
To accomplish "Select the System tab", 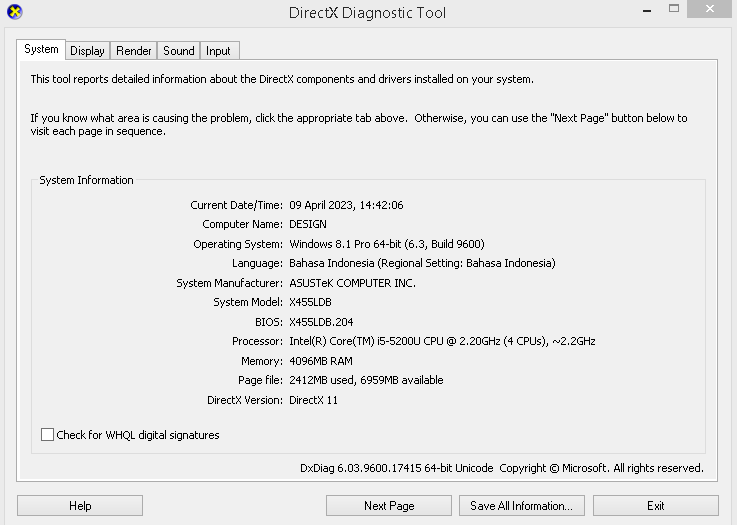I will (x=41, y=49).
